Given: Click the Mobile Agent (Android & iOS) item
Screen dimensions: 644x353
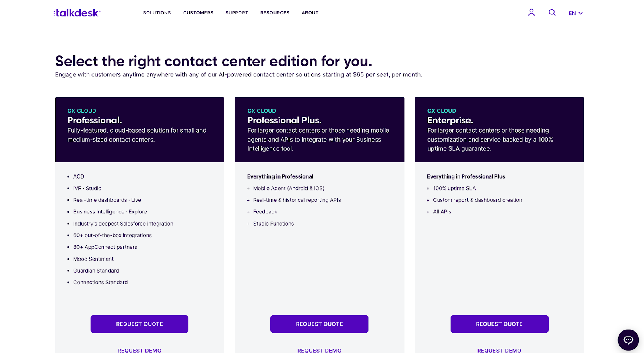Looking at the screenshot, I should click(289, 188).
